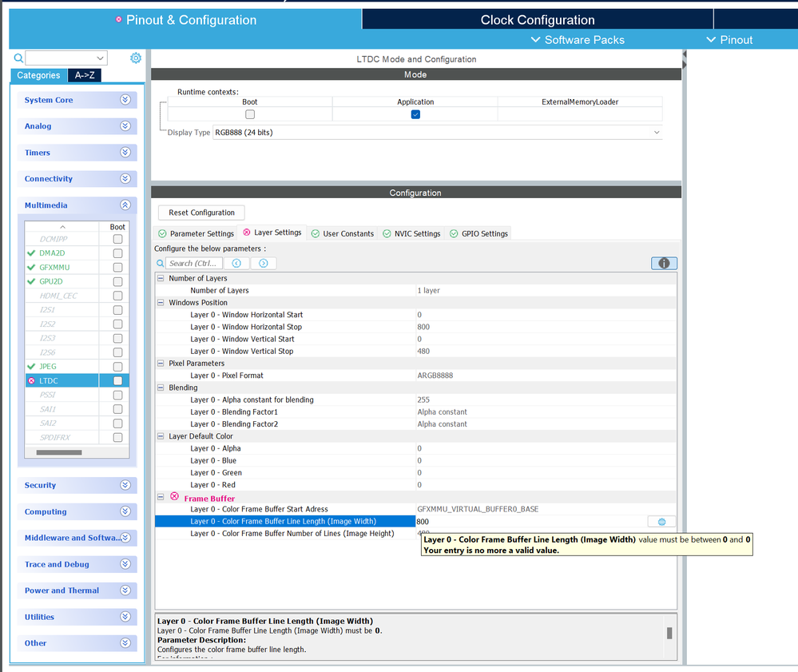Screen dimensions: 798x672
Task: Select the JPEG peripheral
Action: click(x=48, y=367)
